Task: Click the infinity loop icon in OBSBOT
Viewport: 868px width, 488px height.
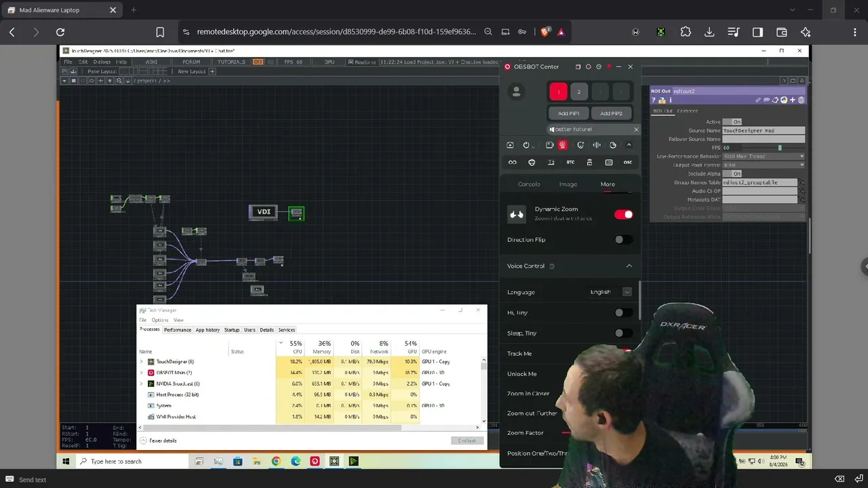Action: pyautogui.click(x=512, y=163)
